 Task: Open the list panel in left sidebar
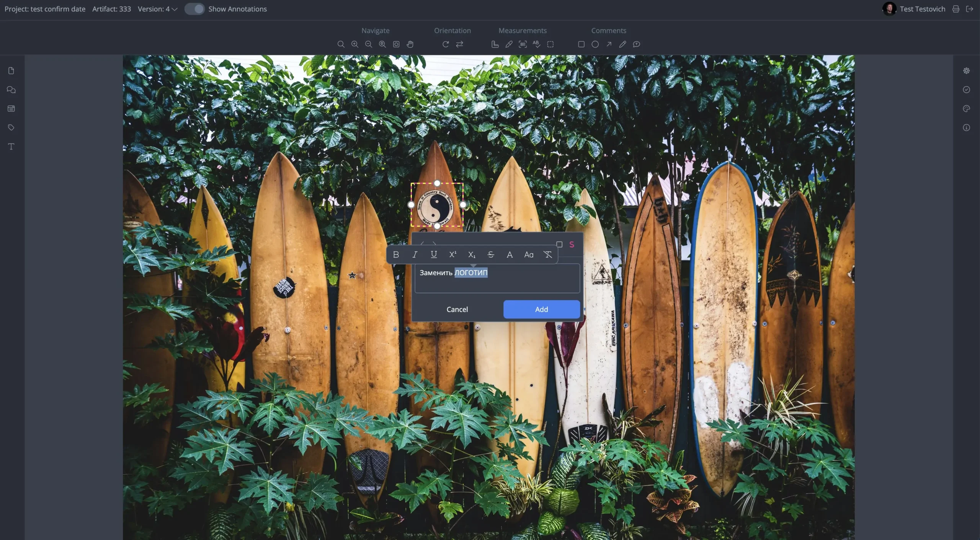click(x=11, y=109)
